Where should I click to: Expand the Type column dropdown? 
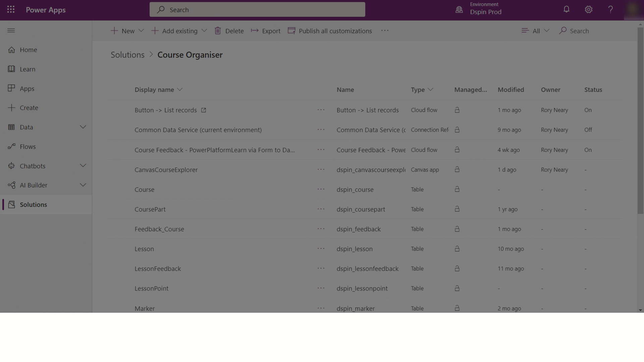coord(431,90)
